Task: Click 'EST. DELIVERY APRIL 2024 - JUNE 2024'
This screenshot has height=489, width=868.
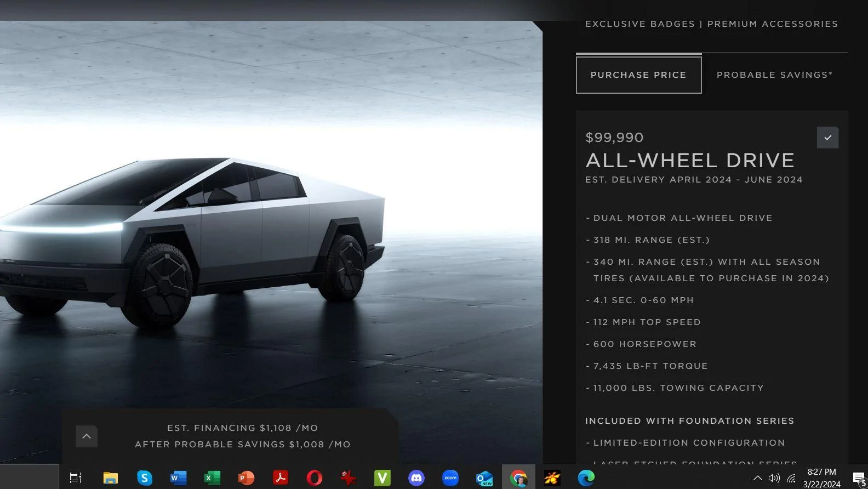Action: pos(694,180)
